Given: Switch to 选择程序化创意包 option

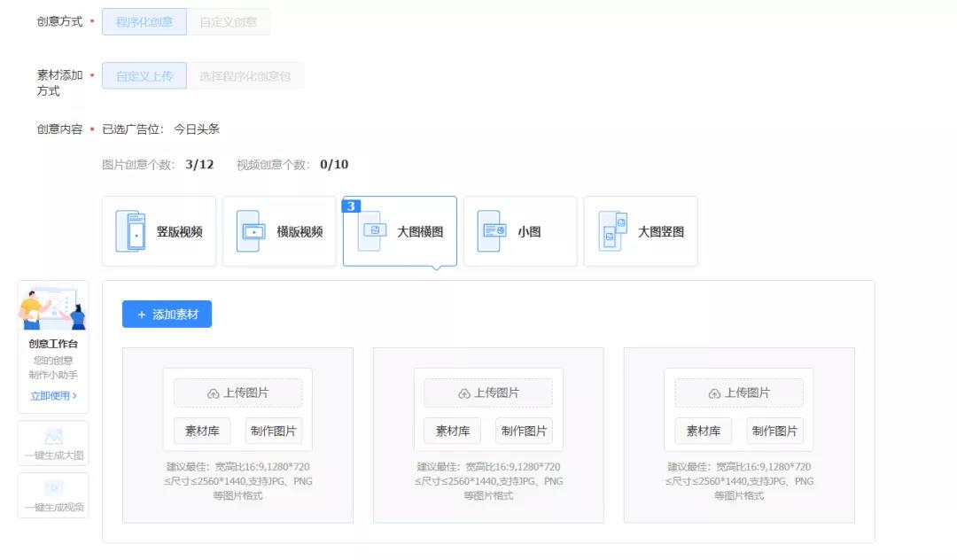Looking at the screenshot, I should click(x=245, y=76).
